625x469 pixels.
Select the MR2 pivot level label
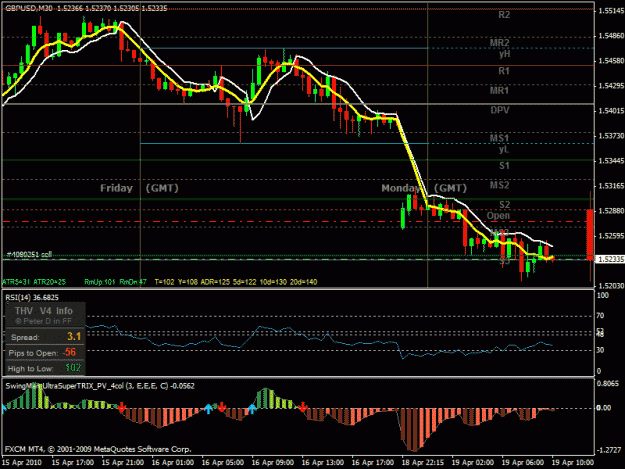coord(499,43)
